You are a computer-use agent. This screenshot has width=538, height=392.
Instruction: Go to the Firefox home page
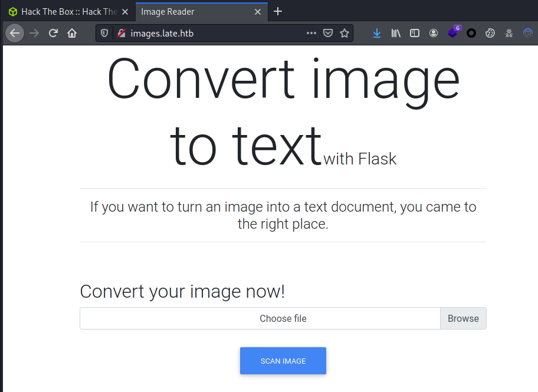click(72, 33)
